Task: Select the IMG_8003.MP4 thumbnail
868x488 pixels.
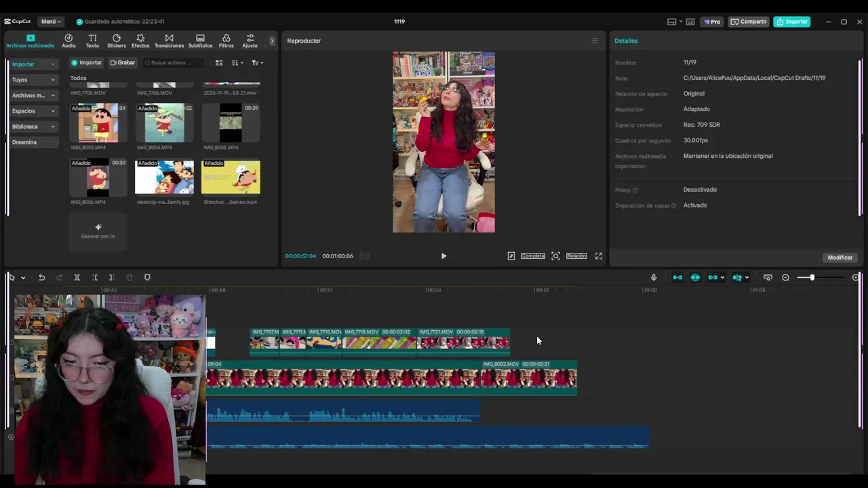Action: click(x=98, y=123)
